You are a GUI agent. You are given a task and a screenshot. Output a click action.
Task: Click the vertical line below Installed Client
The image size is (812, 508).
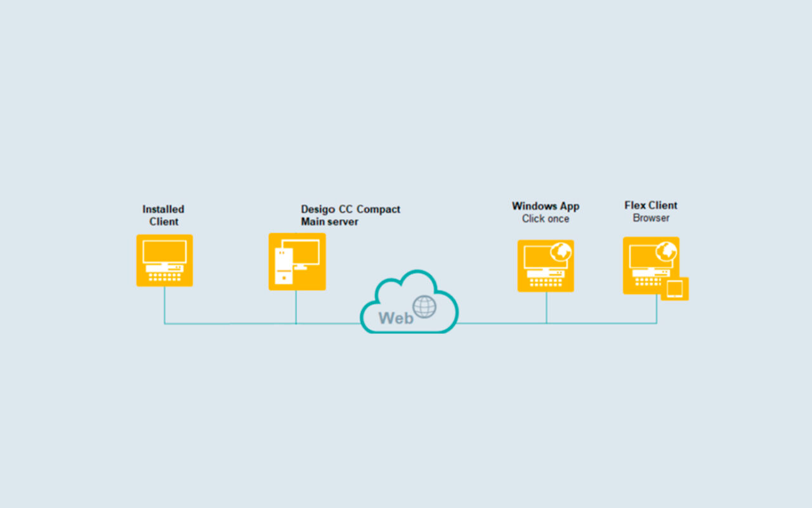[x=165, y=305]
